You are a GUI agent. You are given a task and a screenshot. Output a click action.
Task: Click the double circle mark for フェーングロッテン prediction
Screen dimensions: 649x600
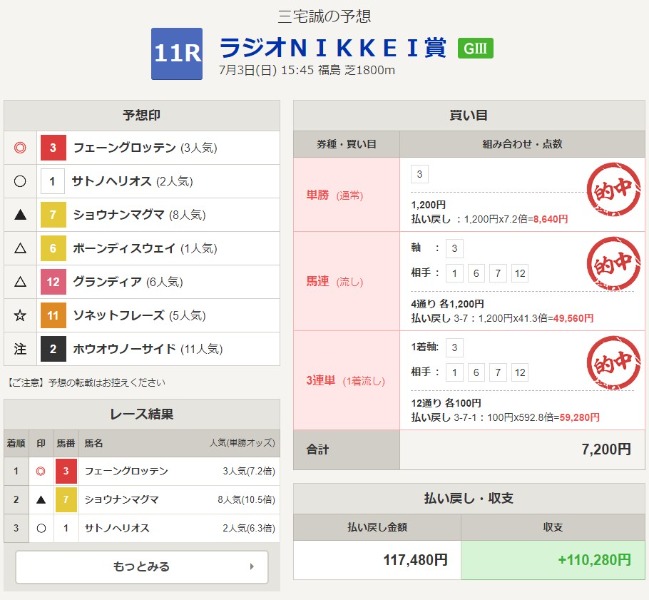click(x=20, y=148)
